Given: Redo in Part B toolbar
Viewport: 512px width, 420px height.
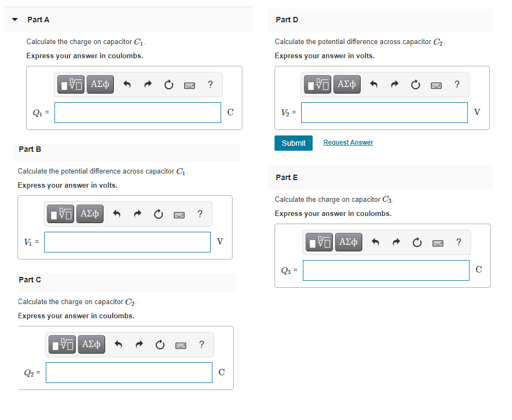Looking at the screenshot, I should [137, 214].
